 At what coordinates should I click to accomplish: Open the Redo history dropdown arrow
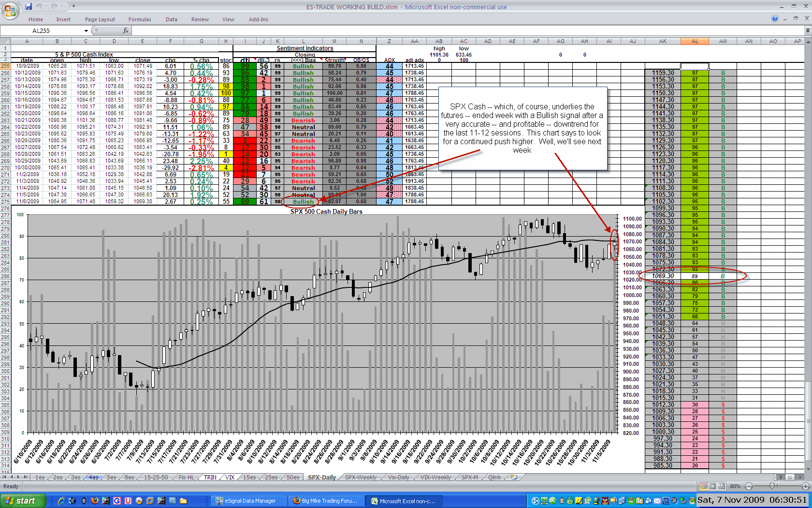click(x=61, y=6)
